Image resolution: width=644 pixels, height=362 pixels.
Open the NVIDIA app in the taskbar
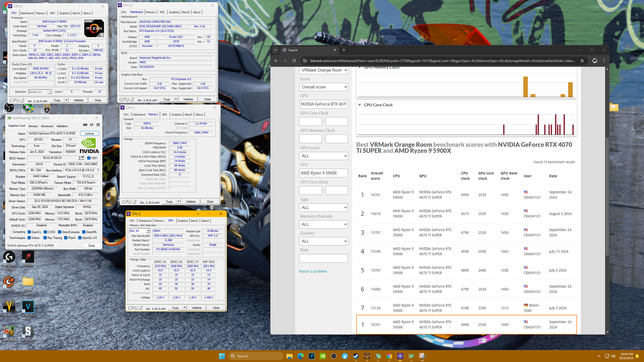point(323,356)
